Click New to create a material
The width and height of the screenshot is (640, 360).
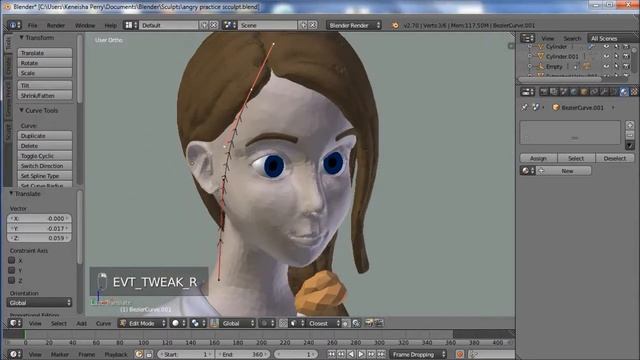(x=564, y=171)
